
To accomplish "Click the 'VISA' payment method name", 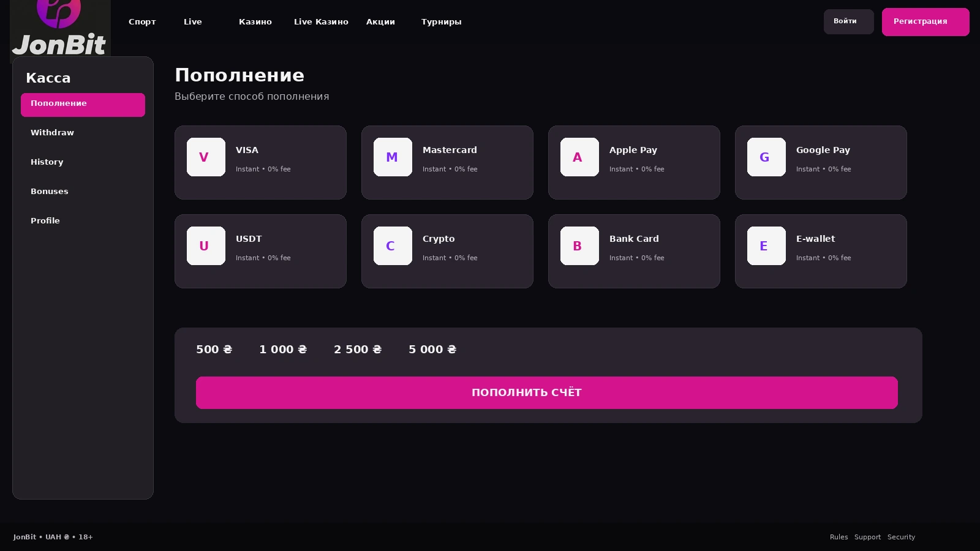I will 247,150.
